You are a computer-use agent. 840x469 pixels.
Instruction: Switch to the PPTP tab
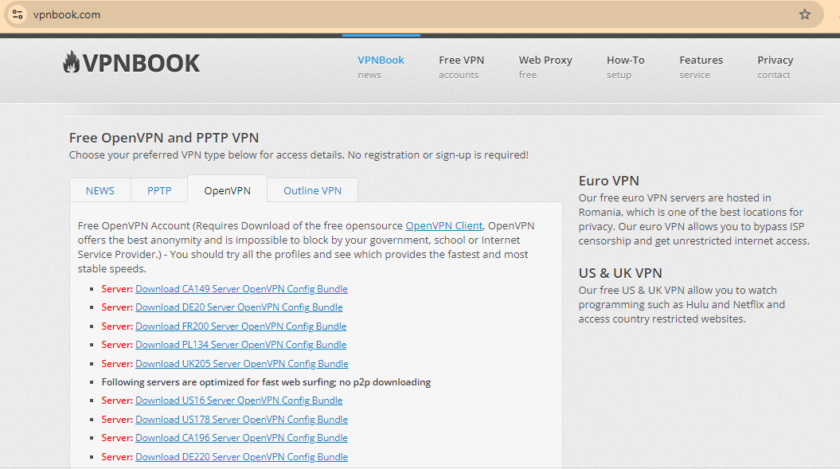click(159, 191)
